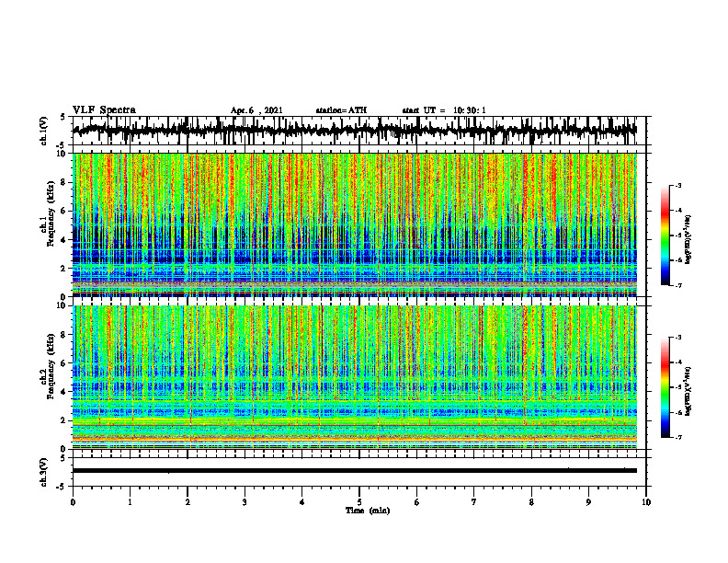
Task: Click the time axis tick label "7"
Action: [474, 502]
